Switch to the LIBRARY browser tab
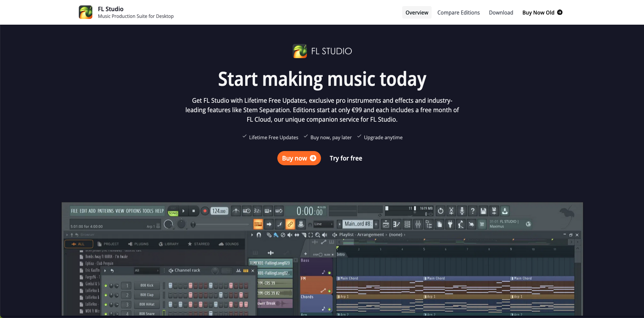Image resolution: width=644 pixels, height=318 pixels. pyautogui.click(x=168, y=244)
